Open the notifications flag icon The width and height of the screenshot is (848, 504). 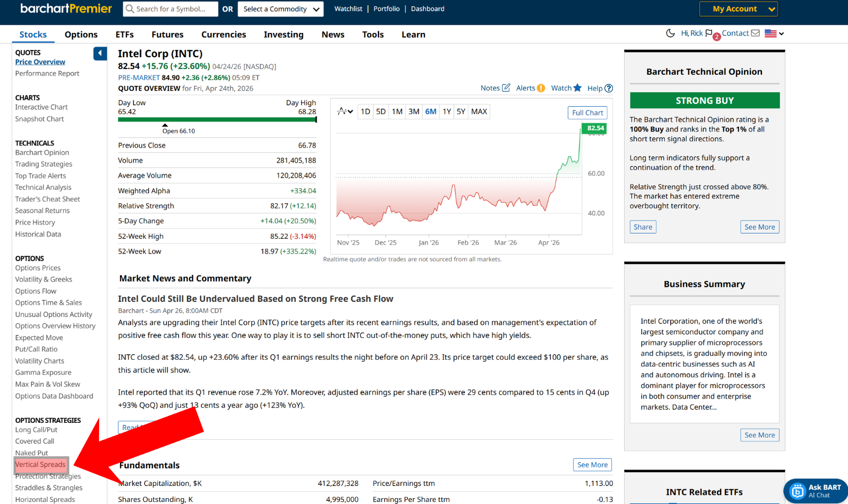[x=709, y=33]
